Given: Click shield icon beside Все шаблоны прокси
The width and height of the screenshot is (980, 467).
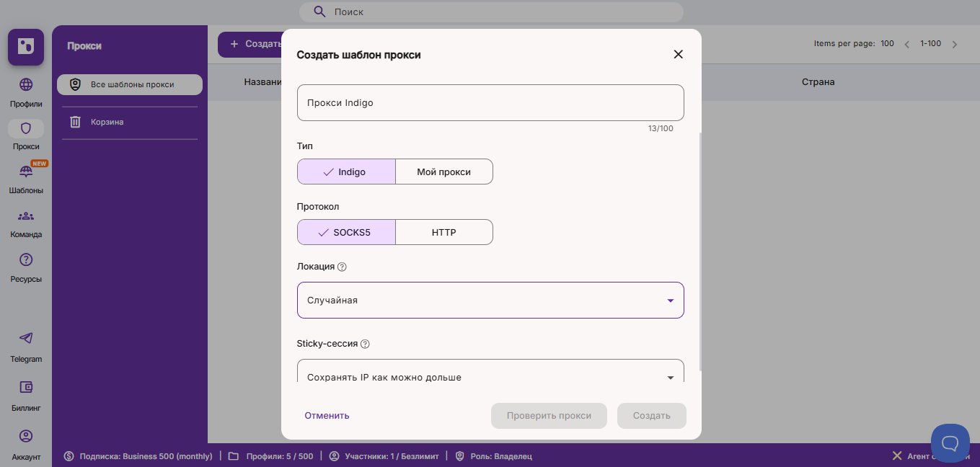Looking at the screenshot, I should 75,84.
